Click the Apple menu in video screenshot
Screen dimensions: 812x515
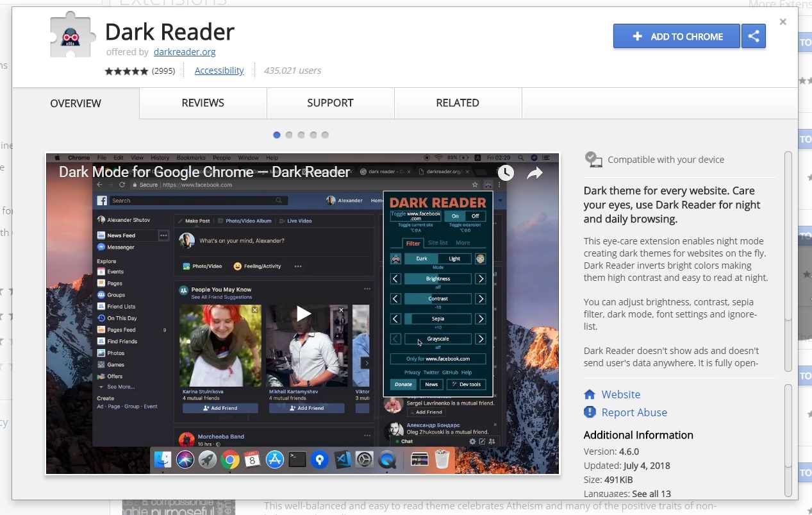click(x=56, y=158)
